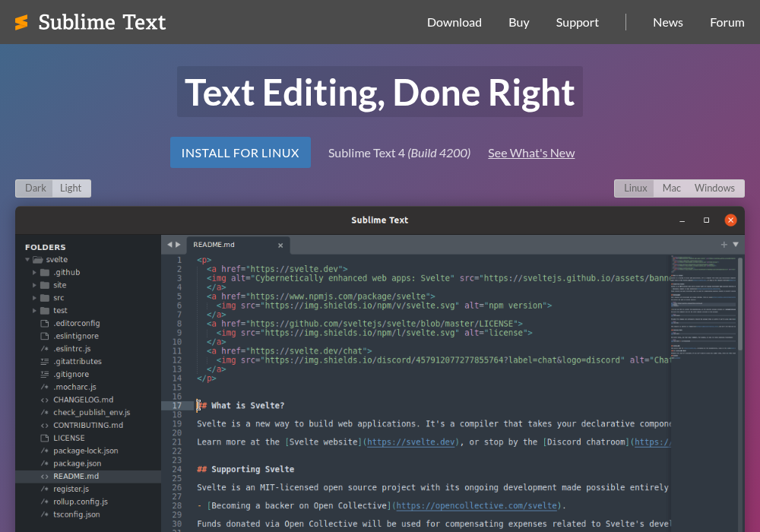This screenshot has width=760, height=532.
Task: Click the .eslintrc.js code file icon
Action: pyautogui.click(x=45, y=349)
